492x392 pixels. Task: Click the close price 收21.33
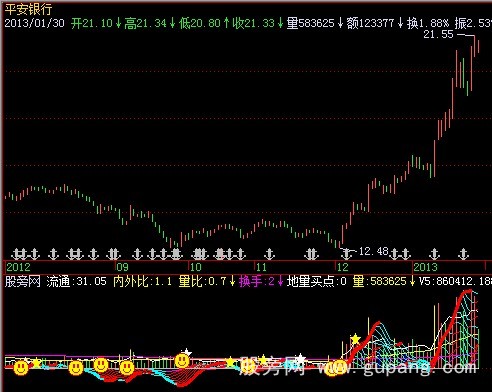(x=253, y=23)
